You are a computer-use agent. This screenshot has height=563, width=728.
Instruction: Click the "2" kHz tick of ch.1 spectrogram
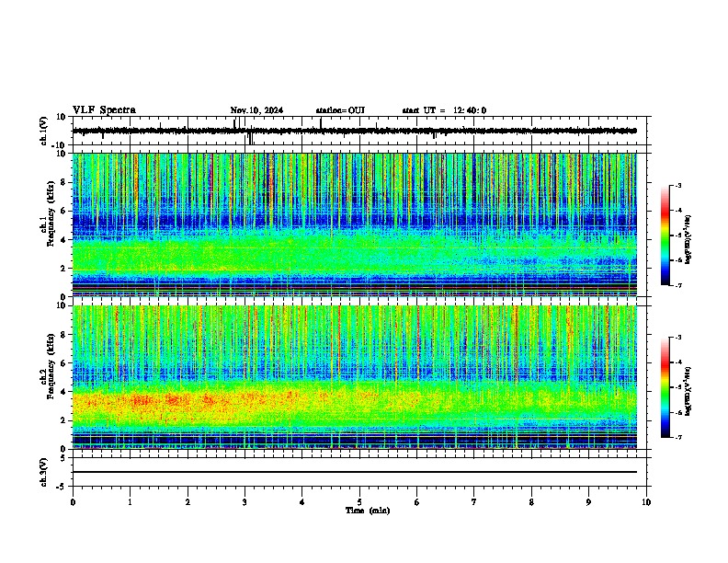[63, 268]
